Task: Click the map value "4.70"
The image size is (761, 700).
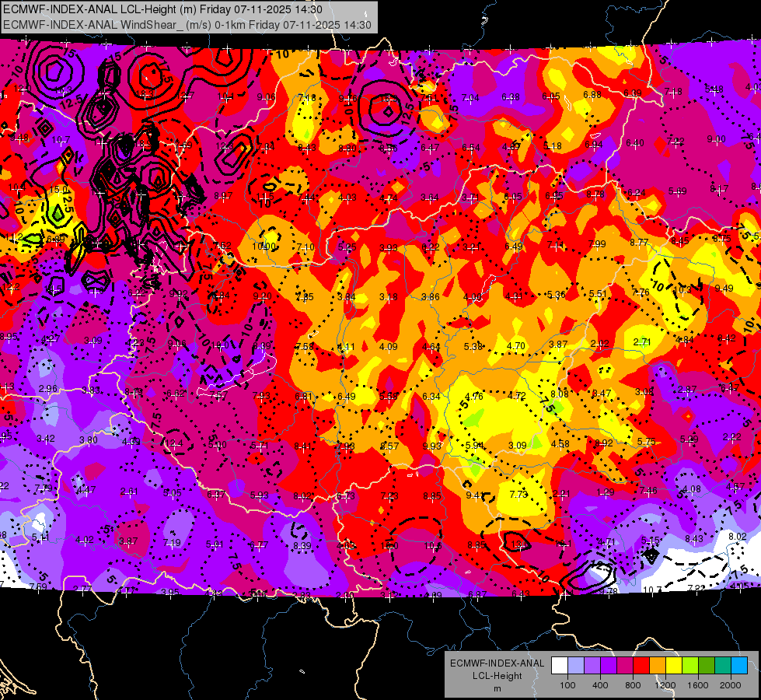Action: 516,346
